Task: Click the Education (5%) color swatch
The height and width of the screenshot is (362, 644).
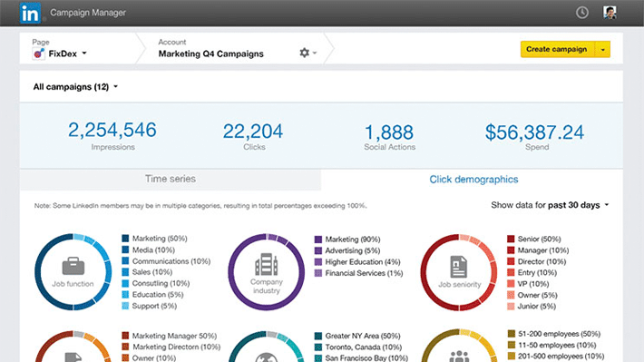Action: point(125,295)
